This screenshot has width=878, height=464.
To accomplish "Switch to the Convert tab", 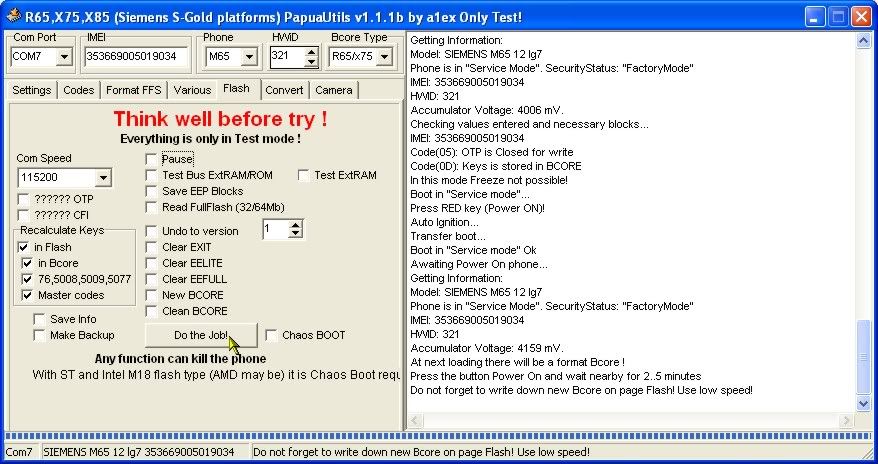I will [284, 90].
